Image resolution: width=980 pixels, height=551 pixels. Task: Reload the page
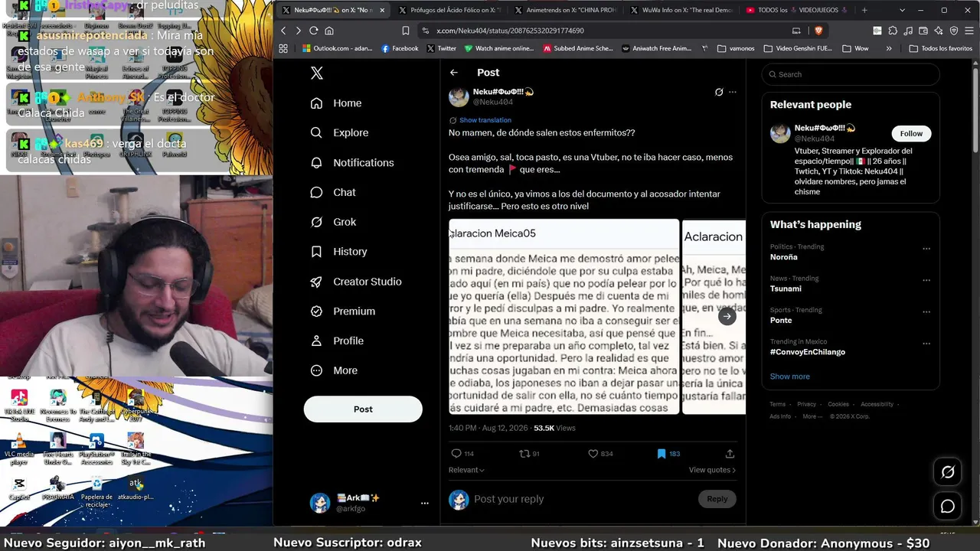[x=314, y=31]
